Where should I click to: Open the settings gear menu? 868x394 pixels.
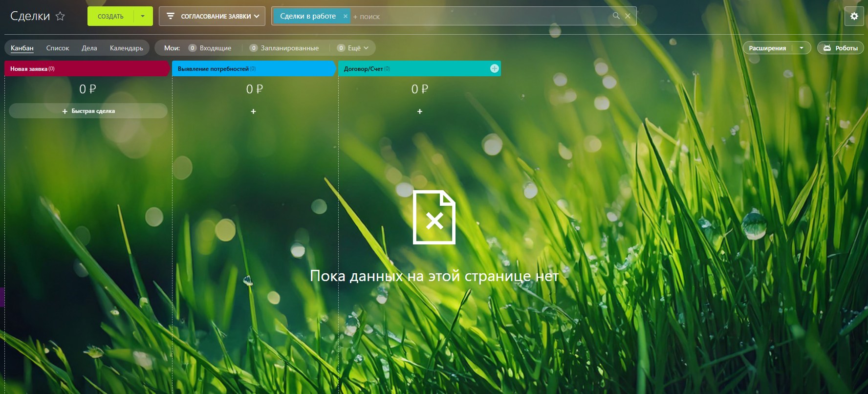[x=854, y=16]
